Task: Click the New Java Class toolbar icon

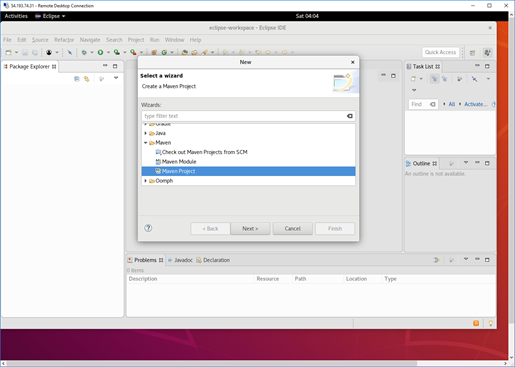Action: pyautogui.click(x=164, y=52)
